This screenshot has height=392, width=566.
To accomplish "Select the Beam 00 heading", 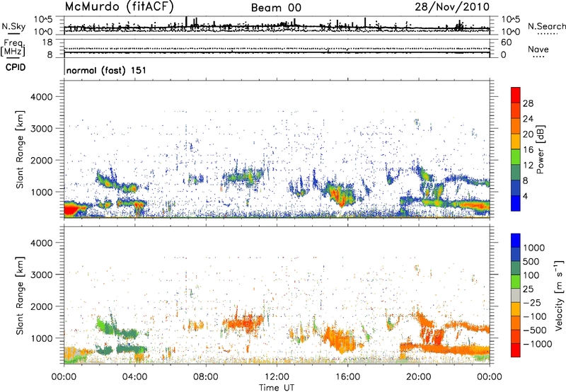I will (x=276, y=8).
